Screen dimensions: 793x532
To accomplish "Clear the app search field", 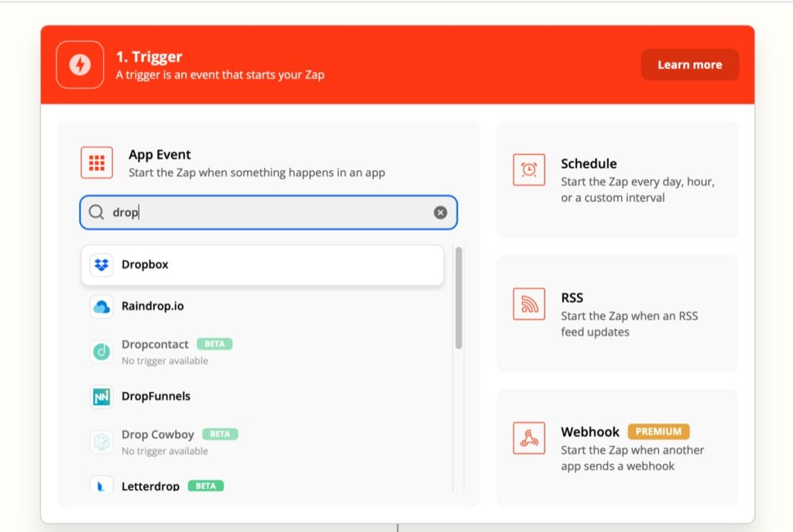I will click(441, 212).
